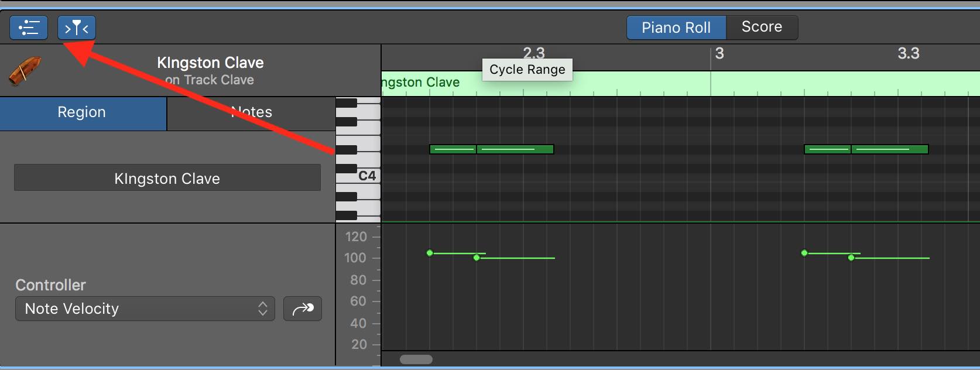Switch to the Score view
The width and height of the screenshot is (980, 370).
pos(762,27)
